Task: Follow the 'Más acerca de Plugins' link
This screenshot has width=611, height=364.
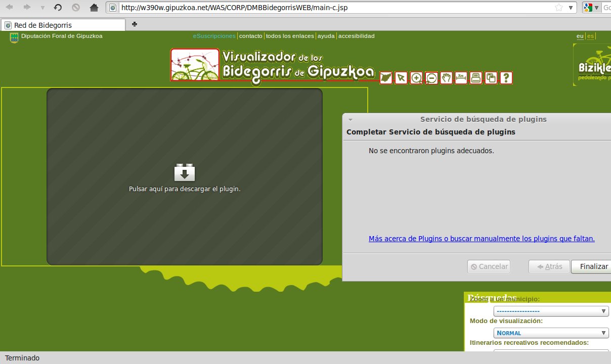Action: [482, 239]
